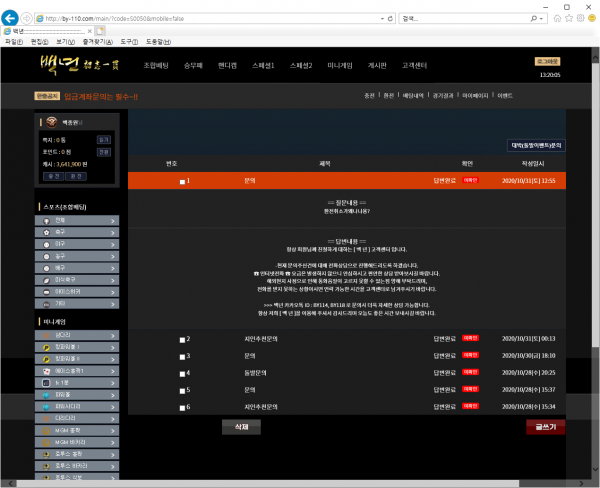Expand the 다리다리 row chevron

coord(112,419)
